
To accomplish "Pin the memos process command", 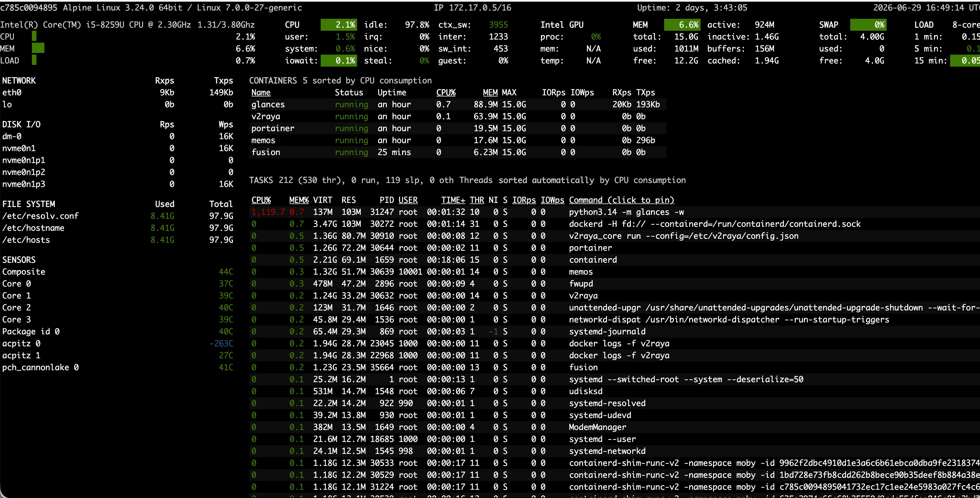I will point(580,272).
